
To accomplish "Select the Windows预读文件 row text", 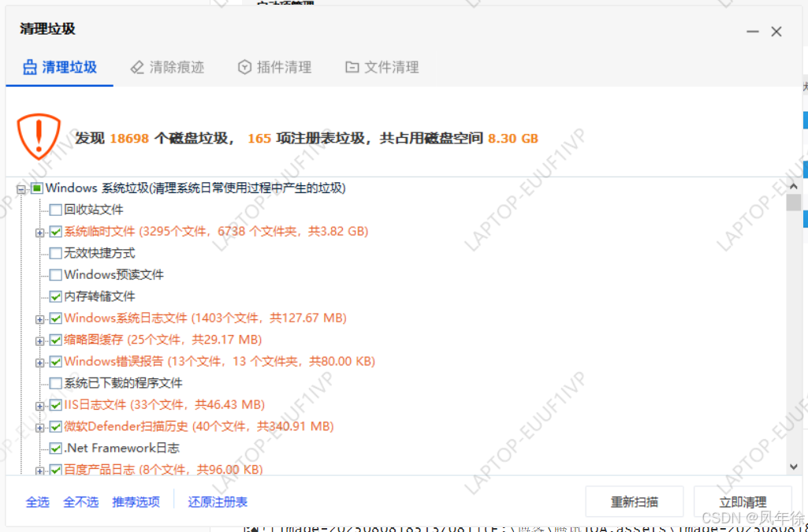I will tap(114, 275).
